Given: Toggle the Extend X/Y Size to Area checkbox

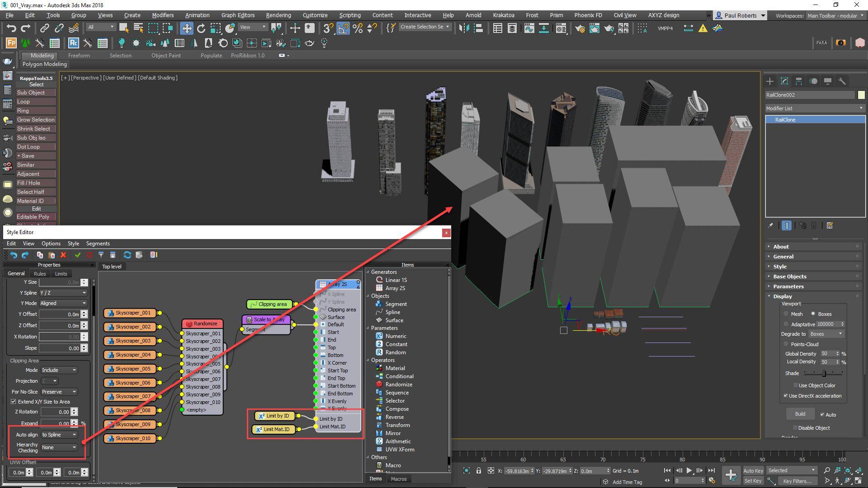Looking at the screenshot, I should [14, 402].
